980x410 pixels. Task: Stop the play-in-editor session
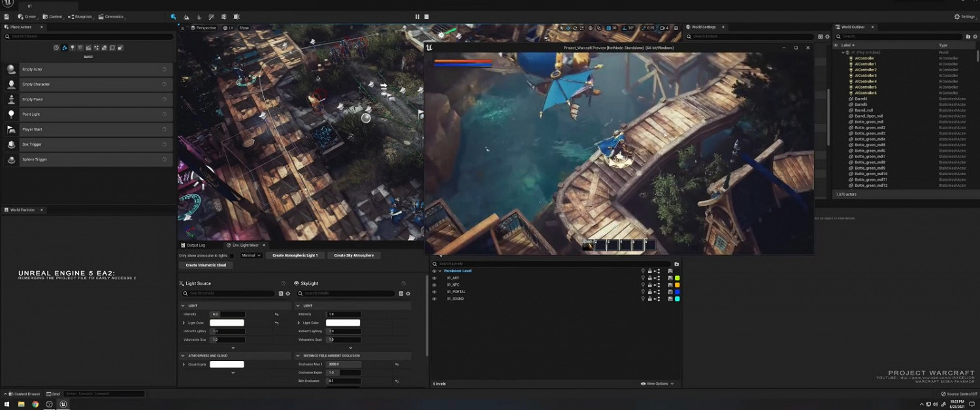point(427,16)
